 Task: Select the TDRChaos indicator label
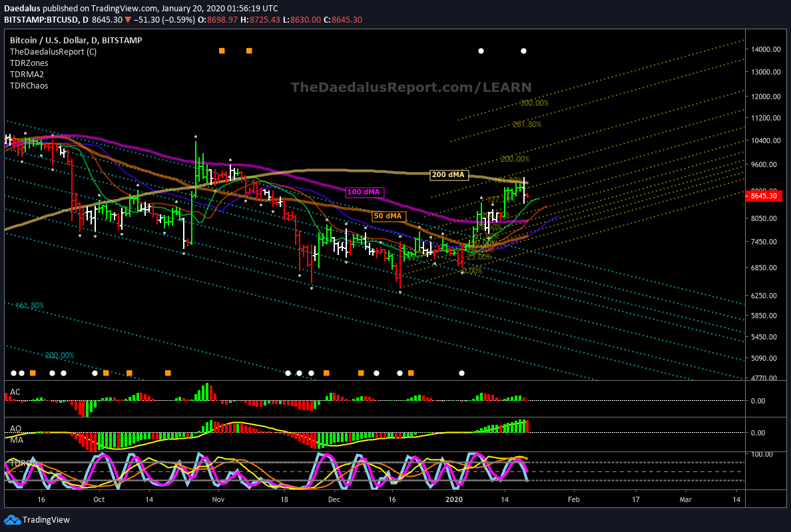coord(29,86)
